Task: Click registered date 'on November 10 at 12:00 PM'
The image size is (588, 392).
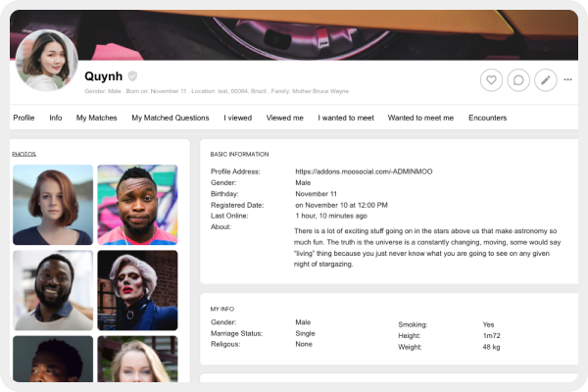Action: point(341,205)
